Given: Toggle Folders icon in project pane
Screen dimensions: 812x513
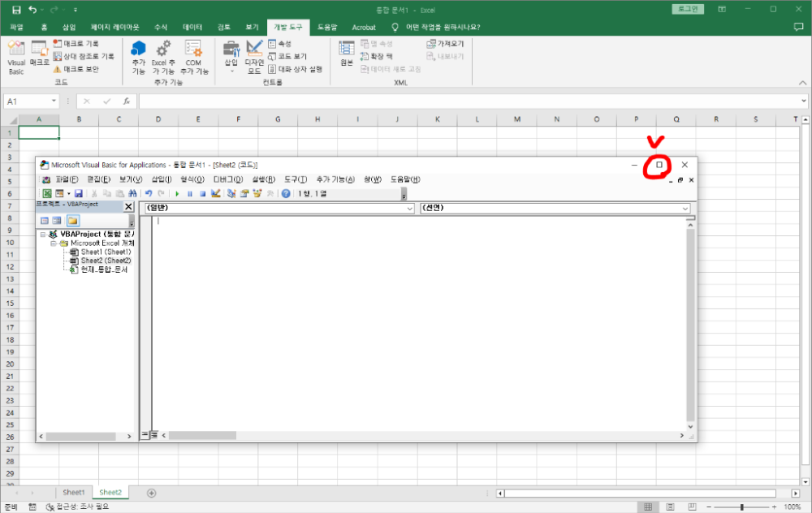Looking at the screenshot, I should click(72, 221).
